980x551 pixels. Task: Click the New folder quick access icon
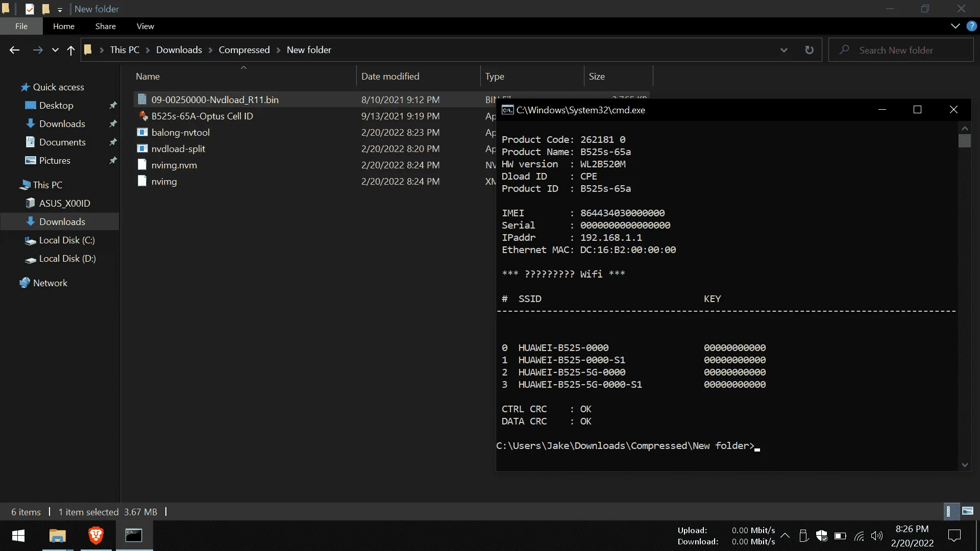click(x=46, y=9)
